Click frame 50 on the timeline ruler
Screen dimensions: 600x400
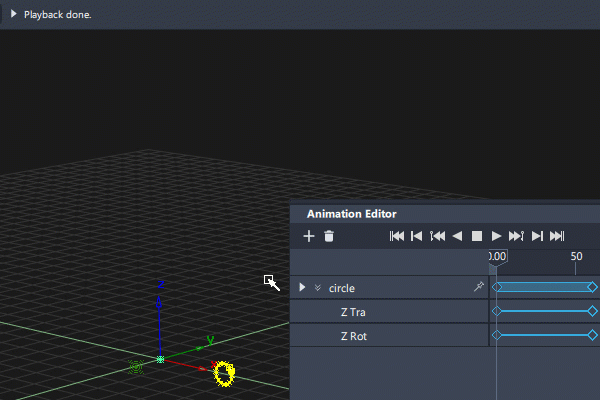pyautogui.click(x=576, y=256)
